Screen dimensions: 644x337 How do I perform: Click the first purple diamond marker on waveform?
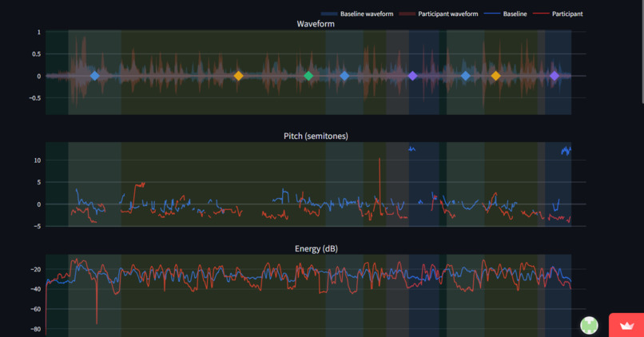(413, 76)
